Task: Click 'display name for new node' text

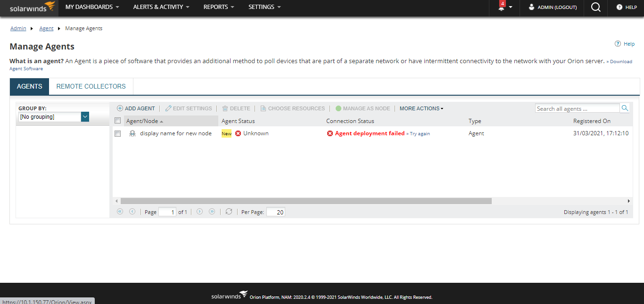Action: coord(176,133)
